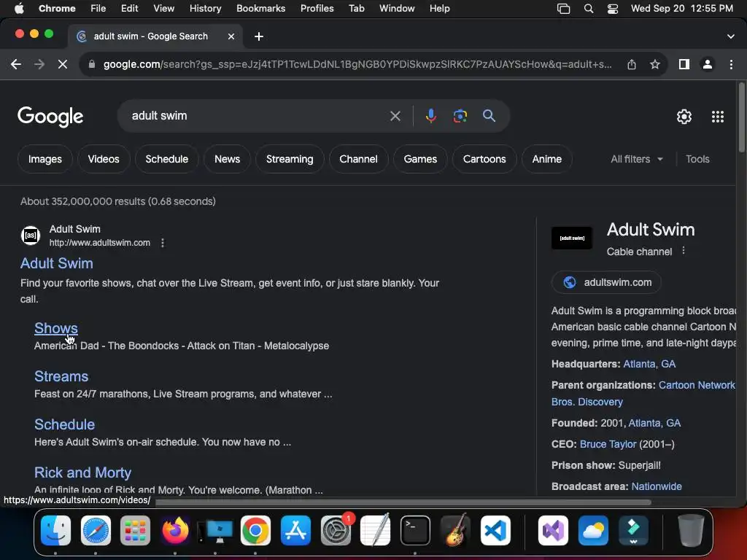Expand the All filters dropdown
Screen dimensions: 747x560
click(x=637, y=159)
